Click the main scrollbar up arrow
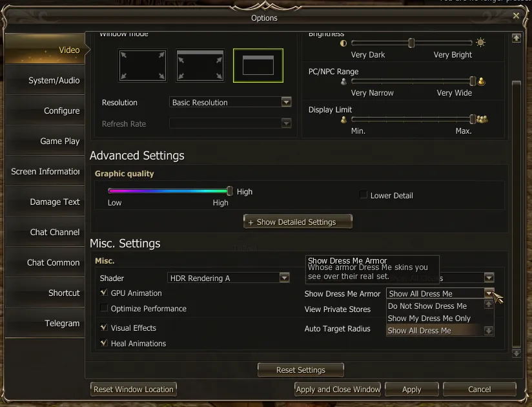 (516, 38)
